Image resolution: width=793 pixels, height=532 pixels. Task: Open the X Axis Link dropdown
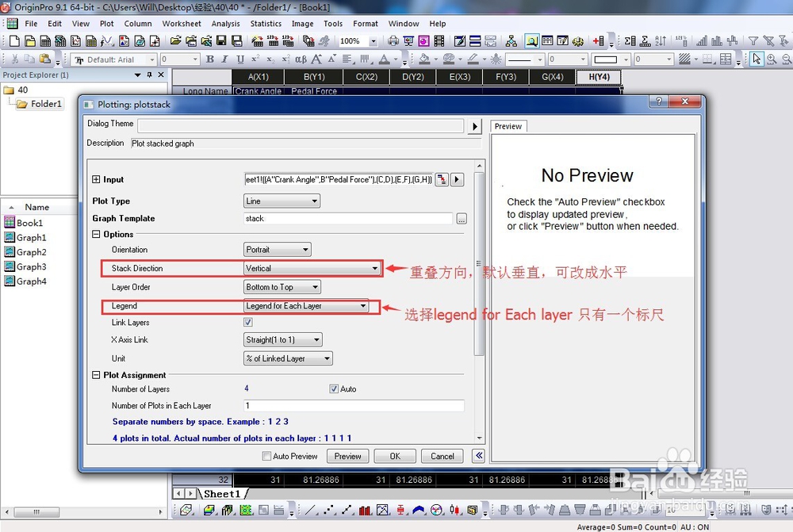[283, 340]
